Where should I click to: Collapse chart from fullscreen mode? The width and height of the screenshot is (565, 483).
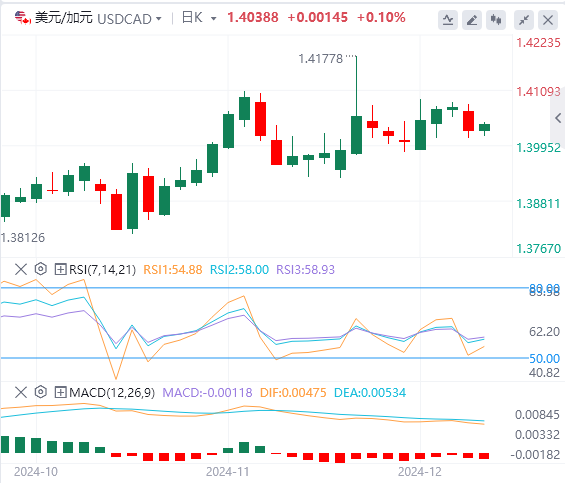[524, 19]
